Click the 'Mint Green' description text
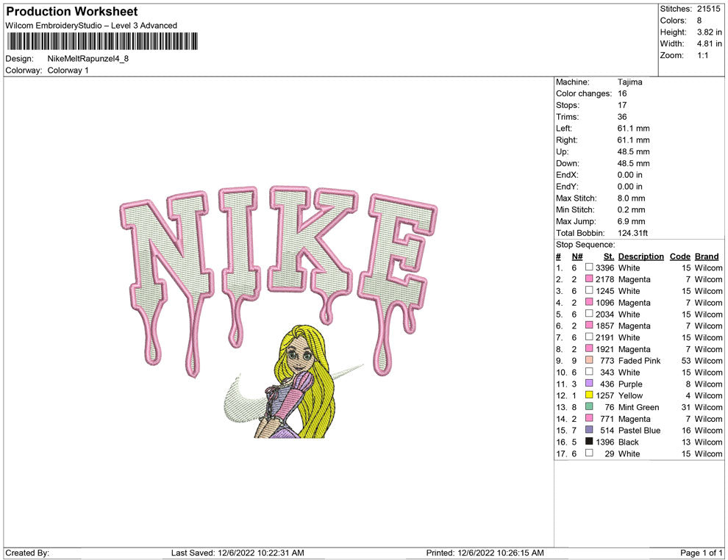The width and height of the screenshot is (728, 560). tap(638, 407)
